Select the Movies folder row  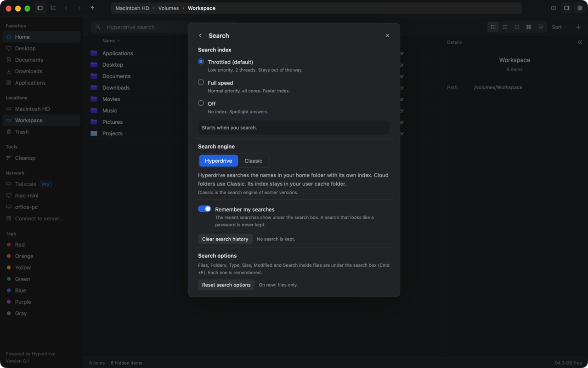point(262,99)
